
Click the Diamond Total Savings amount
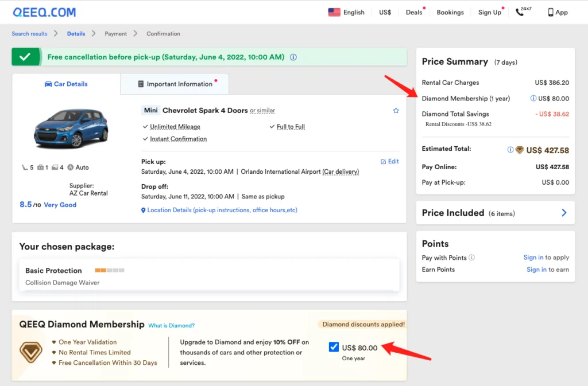[x=552, y=114]
